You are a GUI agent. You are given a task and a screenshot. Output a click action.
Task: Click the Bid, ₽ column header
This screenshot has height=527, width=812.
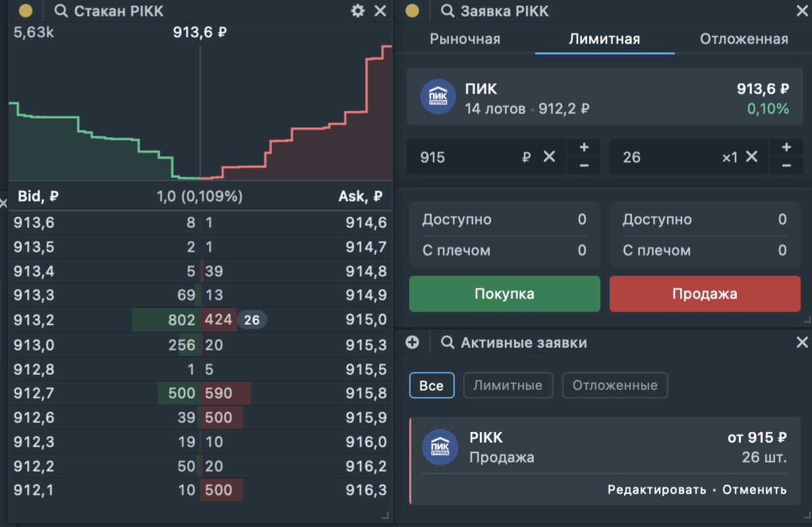tap(38, 196)
